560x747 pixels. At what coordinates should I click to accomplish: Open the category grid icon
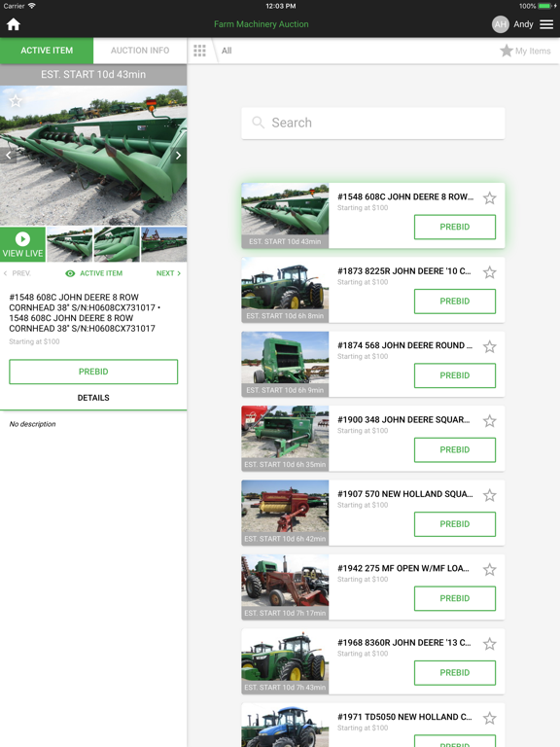199,51
